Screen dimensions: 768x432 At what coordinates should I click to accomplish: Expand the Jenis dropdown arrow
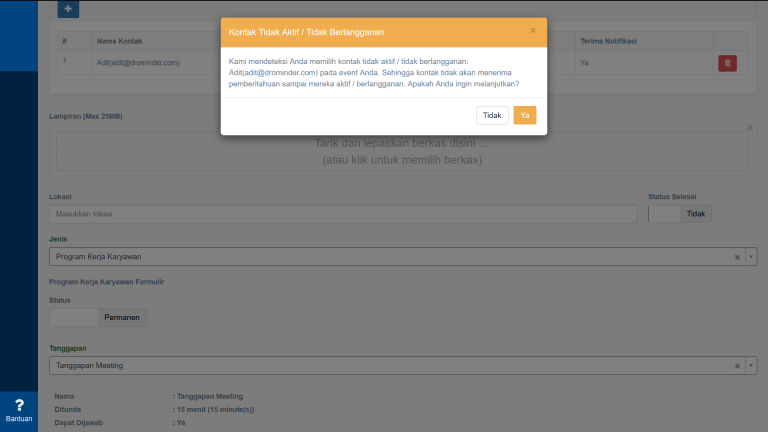point(751,257)
